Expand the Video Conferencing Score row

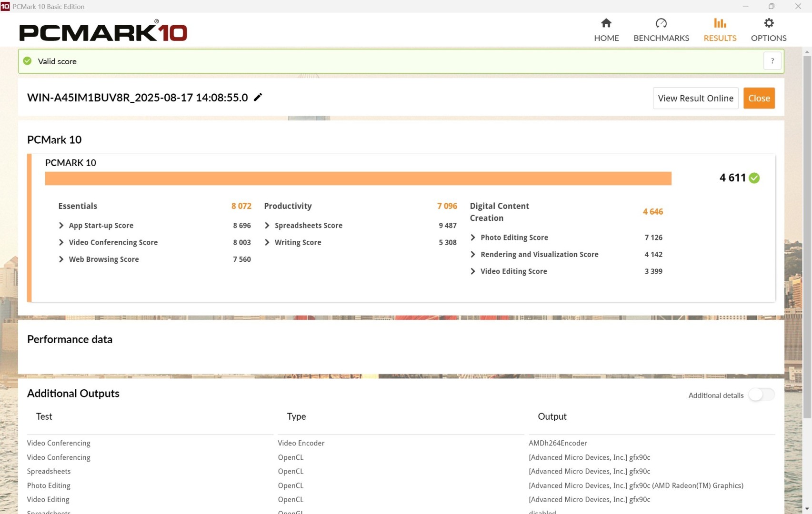pyautogui.click(x=61, y=242)
